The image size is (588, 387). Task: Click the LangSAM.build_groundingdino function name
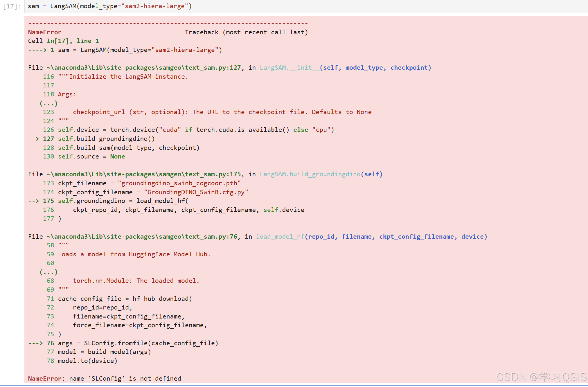(x=310, y=174)
